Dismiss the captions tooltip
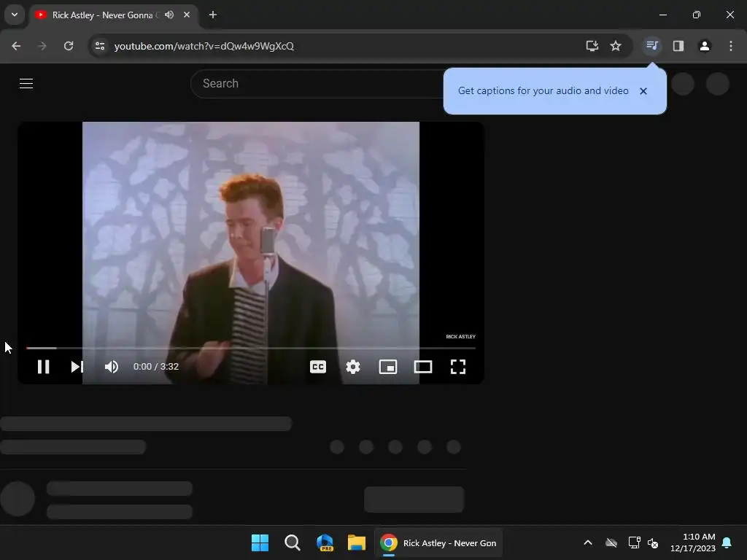The image size is (747, 560). pos(643,91)
